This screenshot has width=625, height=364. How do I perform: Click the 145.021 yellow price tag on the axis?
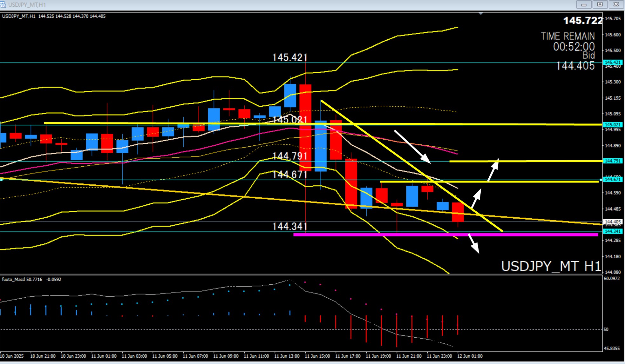tap(613, 125)
